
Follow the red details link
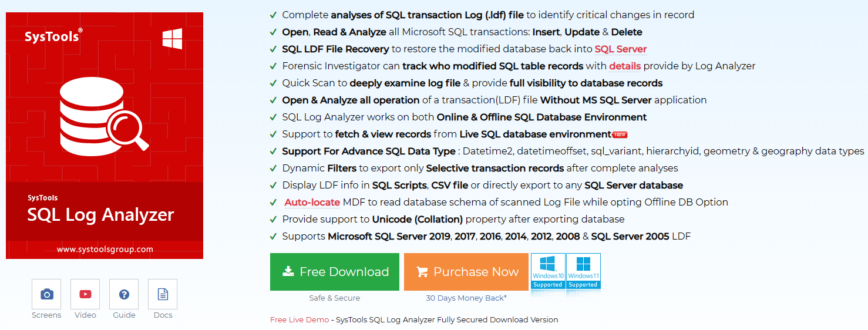[625, 66]
